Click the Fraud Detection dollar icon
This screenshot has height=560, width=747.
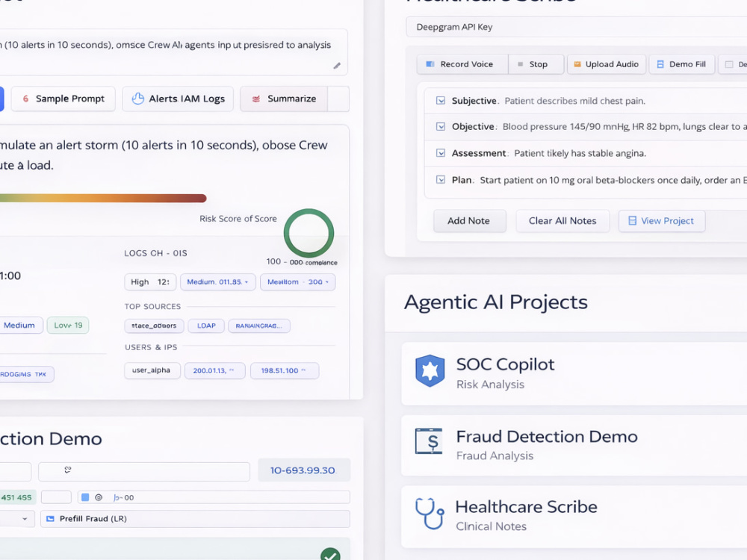pos(429,441)
